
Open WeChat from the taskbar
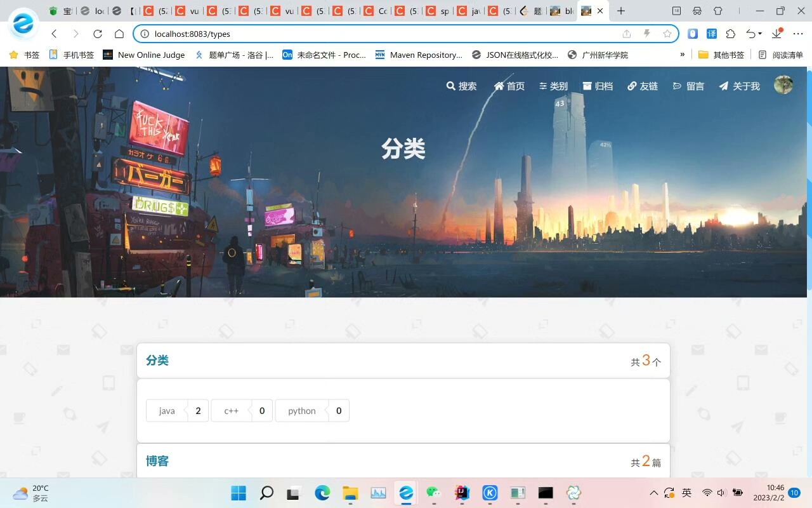[x=434, y=493]
